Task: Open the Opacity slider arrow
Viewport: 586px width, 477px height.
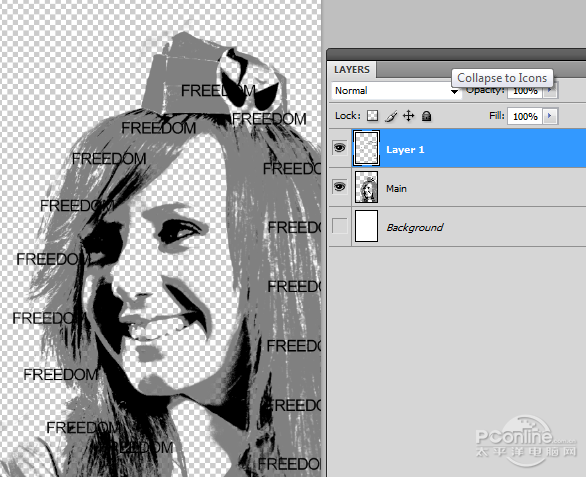Action: click(x=550, y=90)
